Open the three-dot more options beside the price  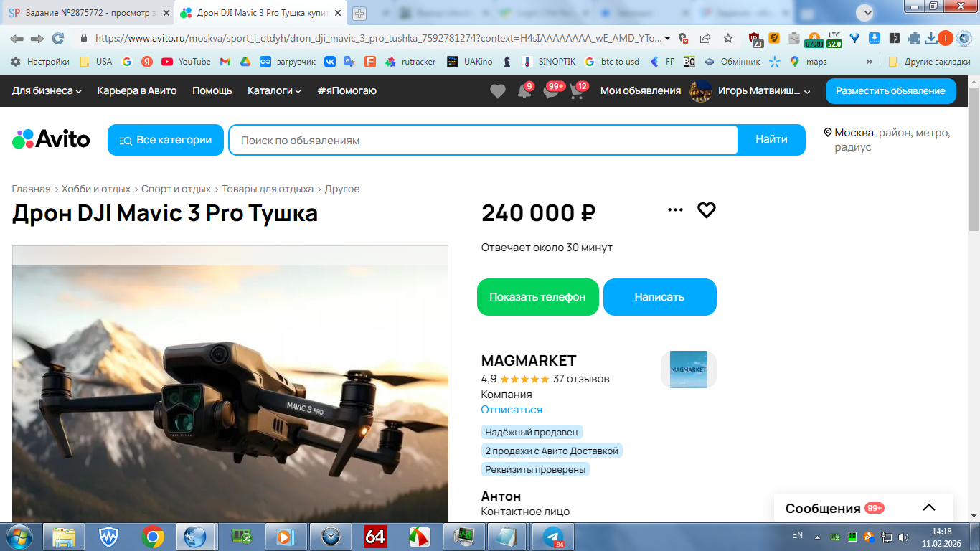(x=675, y=210)
